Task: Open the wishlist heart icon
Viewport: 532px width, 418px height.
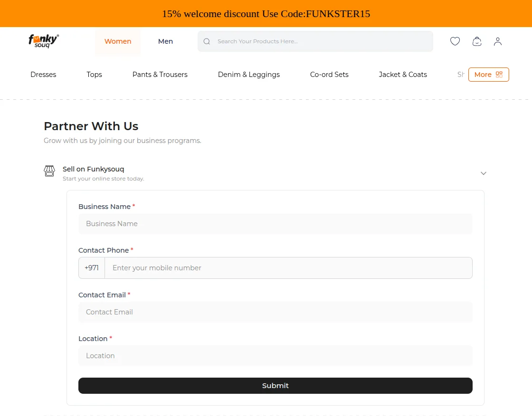Action: 455,41
